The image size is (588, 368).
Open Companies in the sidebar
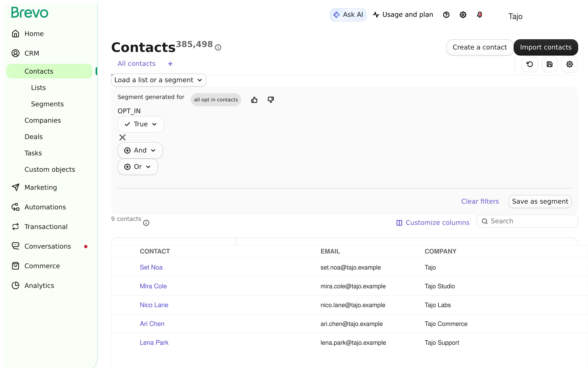tap(43, 120)
